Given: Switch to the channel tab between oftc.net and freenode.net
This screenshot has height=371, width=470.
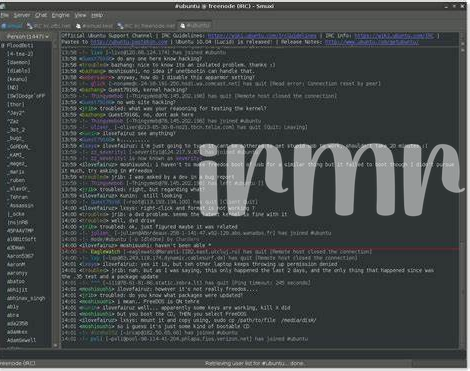Looking at the screenshot, I should tap(94, 26).
